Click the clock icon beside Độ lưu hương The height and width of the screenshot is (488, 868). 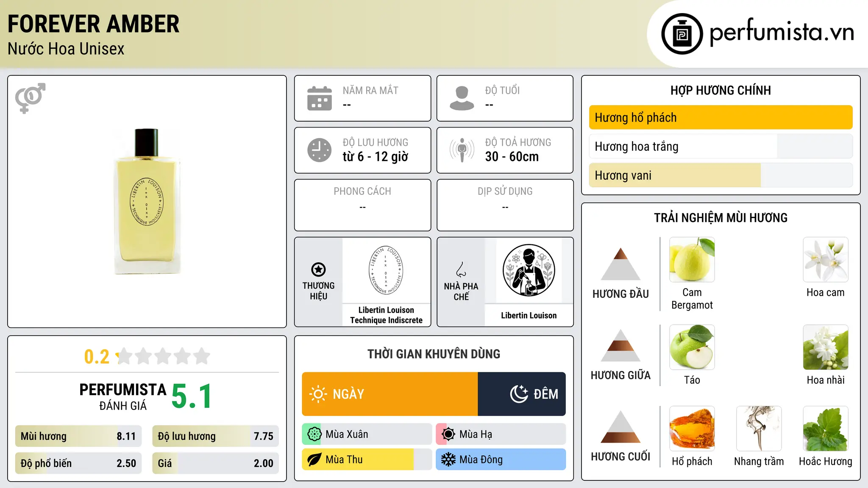(320, 150)
